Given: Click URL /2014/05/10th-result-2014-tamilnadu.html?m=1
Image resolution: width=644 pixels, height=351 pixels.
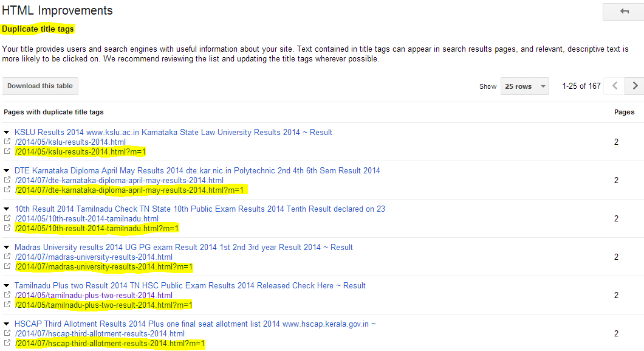Looking at the screenshot, I should [97, 229].
